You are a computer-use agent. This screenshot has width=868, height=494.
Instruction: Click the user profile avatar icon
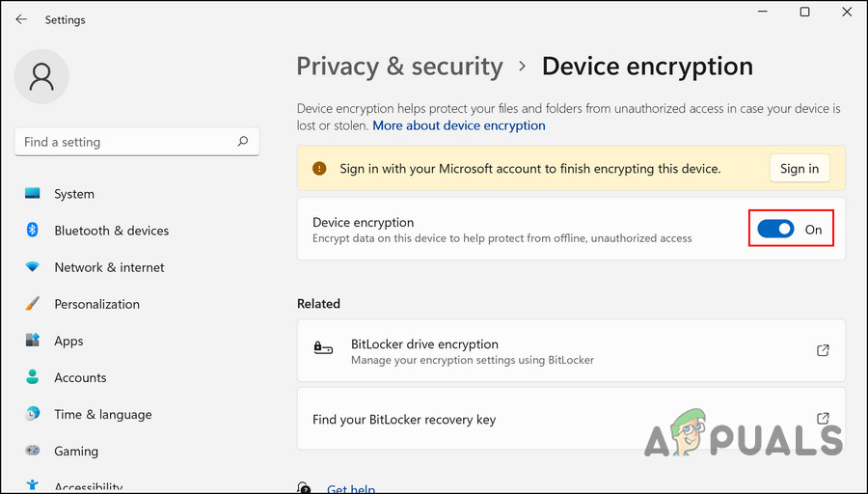point(41,76)
